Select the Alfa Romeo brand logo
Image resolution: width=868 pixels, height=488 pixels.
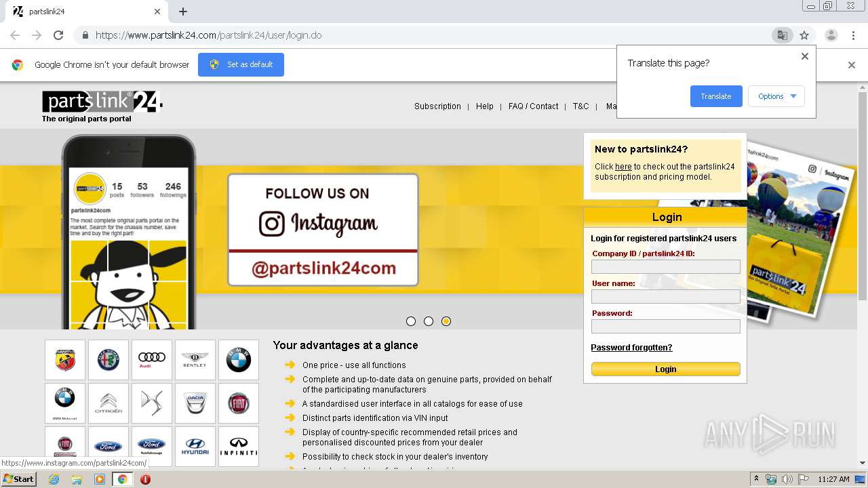coord(108,360)
